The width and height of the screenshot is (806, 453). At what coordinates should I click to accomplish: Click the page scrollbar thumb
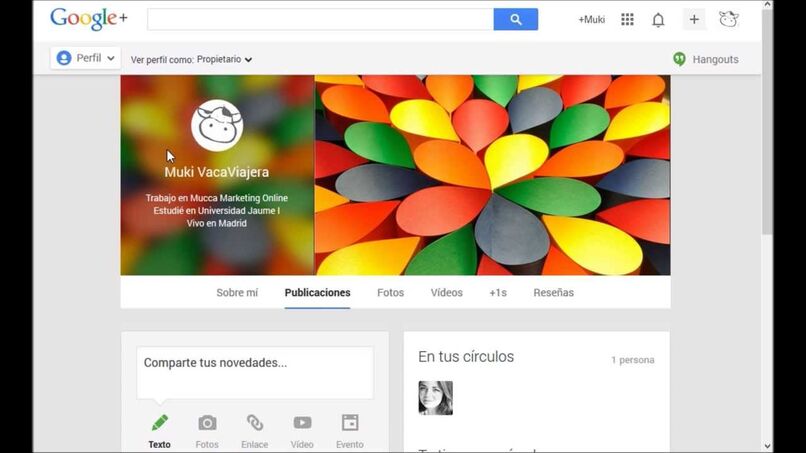[x=767, y=121]
